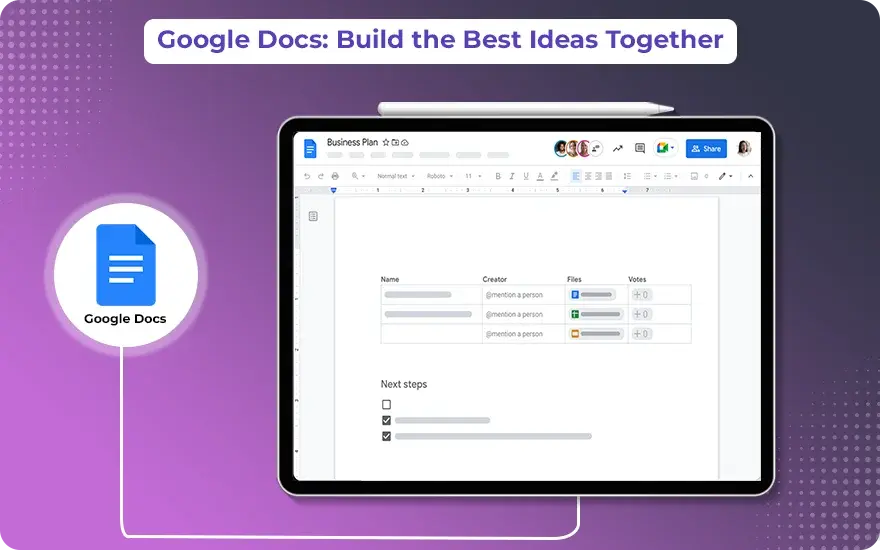Viewport: 880px width, 550px height.
Task: Open the comment history icon
Action: pyautogui.click(x=640, y=148)
